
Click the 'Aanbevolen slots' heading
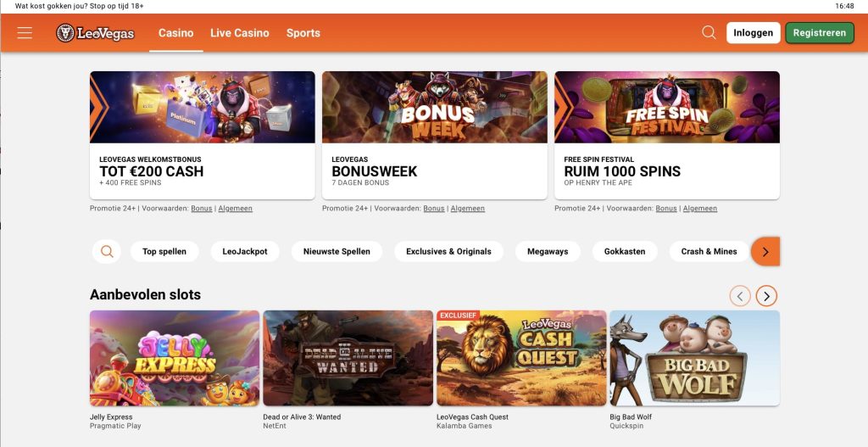coord(145,294)
